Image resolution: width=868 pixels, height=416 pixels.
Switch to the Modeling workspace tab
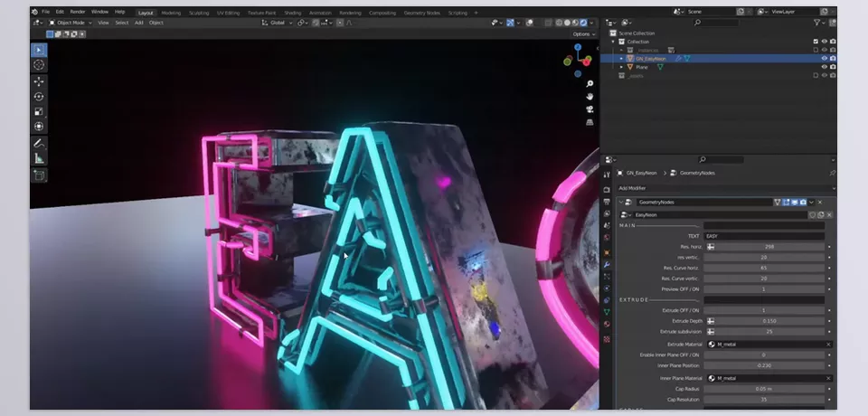pos(171,13)
